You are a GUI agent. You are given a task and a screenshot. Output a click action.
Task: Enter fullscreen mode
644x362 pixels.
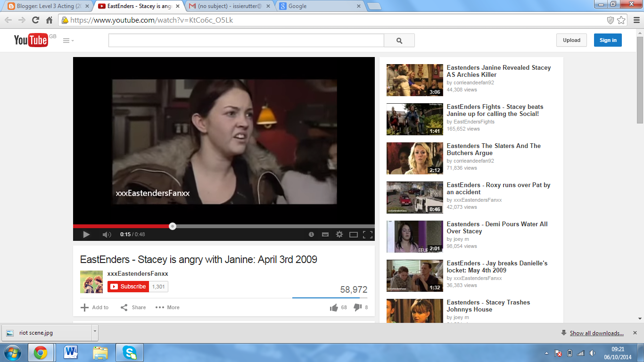pos(368,234)
